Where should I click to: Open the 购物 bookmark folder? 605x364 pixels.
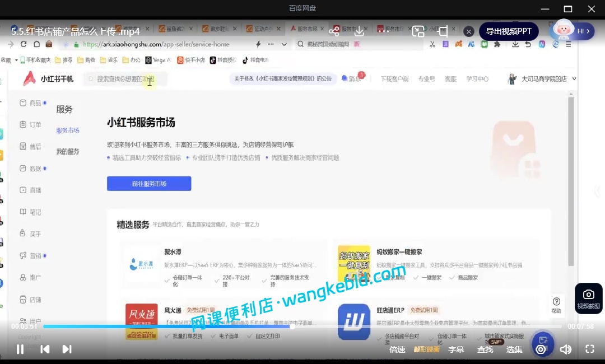86,60
